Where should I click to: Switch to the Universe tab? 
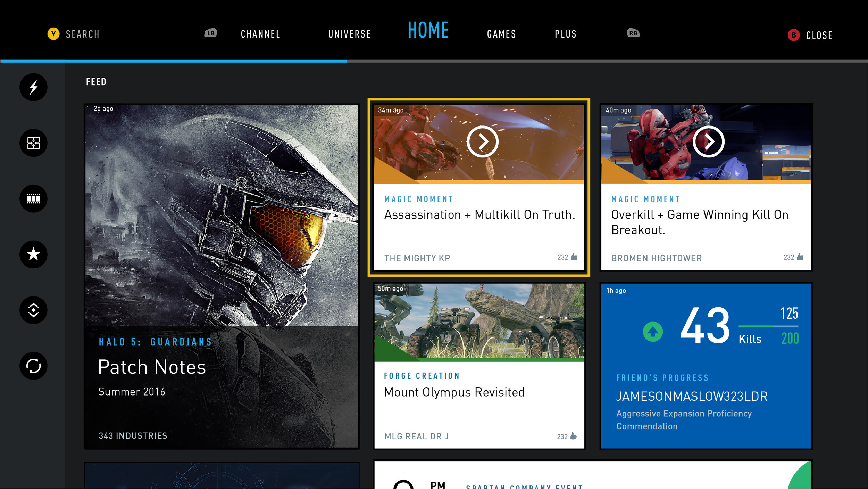(x=350, y=34)
